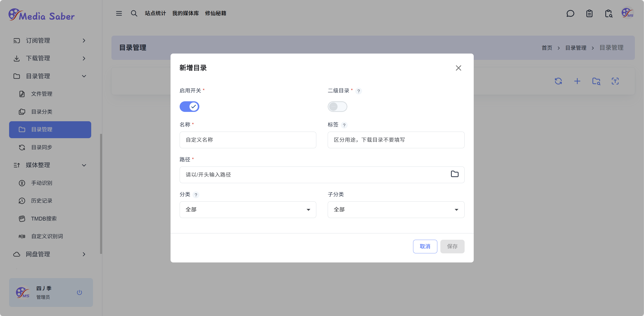Click the search magnifier icon in top bar

(x=134, y=13)
